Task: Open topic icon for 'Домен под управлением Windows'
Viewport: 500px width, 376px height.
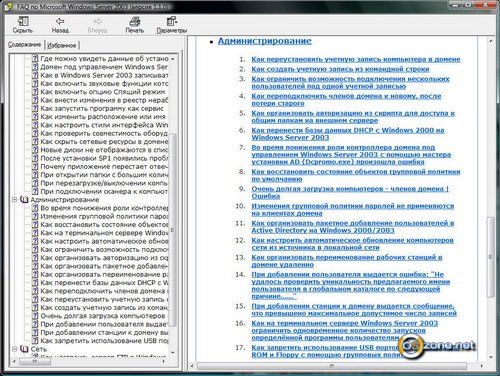Action: (x=35, y=67)
